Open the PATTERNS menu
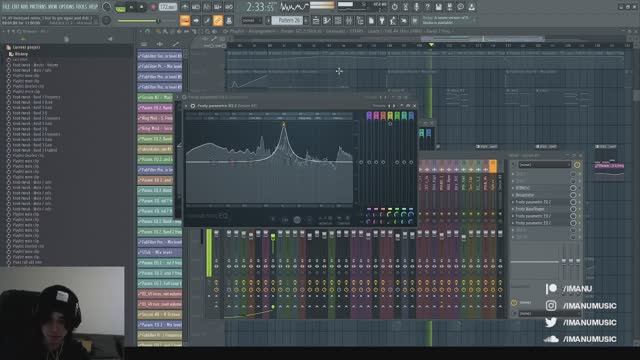Screen dimensions: 640x360 [37, 7]
